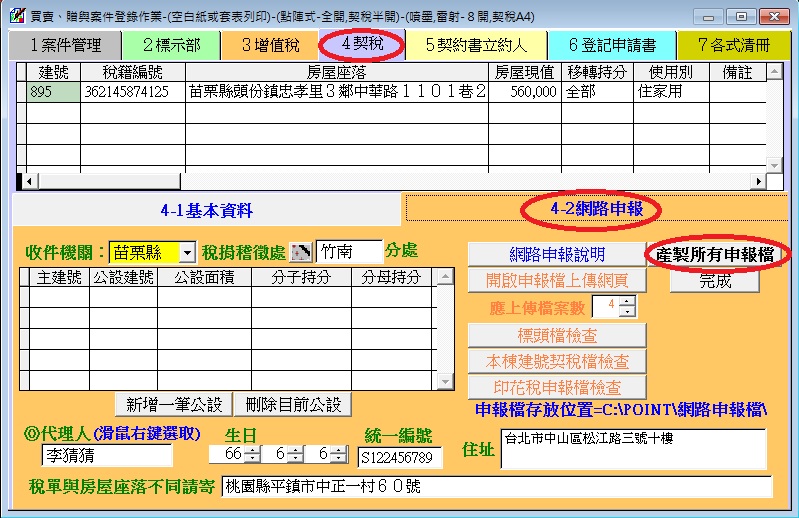Click 新增一筆公設 to add a row

pyautogui.click(x=174, y=404)
